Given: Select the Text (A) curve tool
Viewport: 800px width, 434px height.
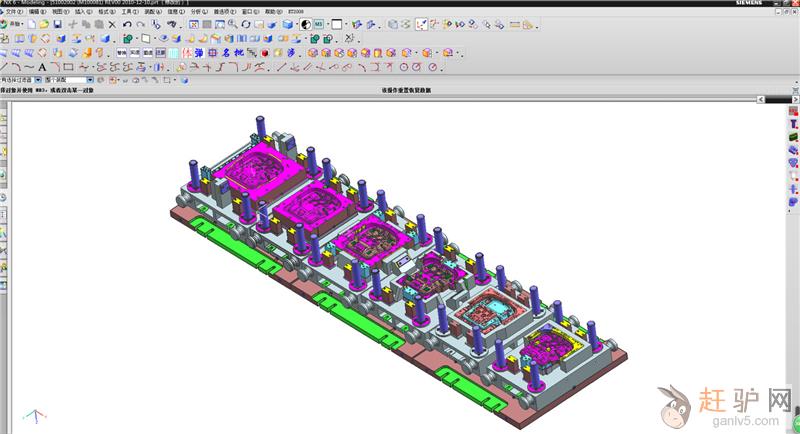Looking at the screenshot, I should coord(42,67).
